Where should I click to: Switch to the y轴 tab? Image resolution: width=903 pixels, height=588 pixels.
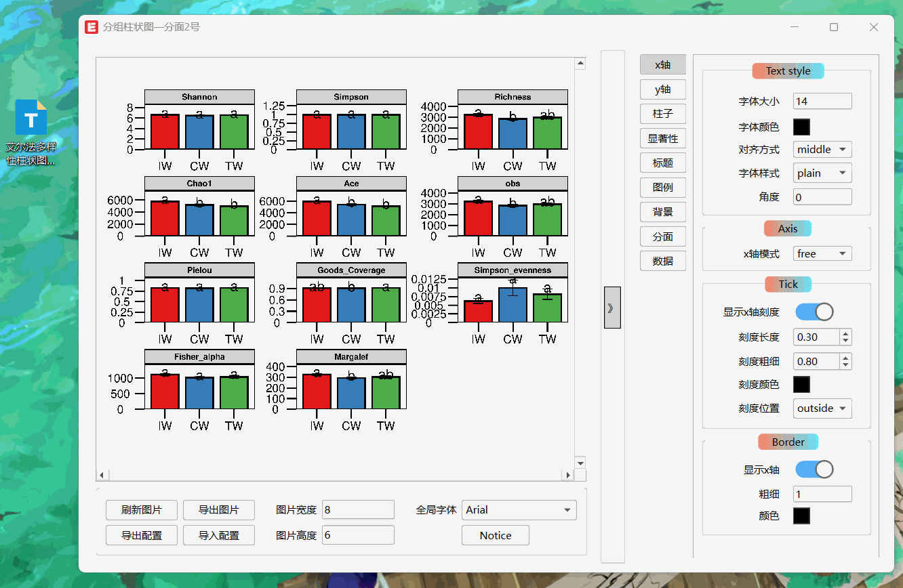click(662, 89)
